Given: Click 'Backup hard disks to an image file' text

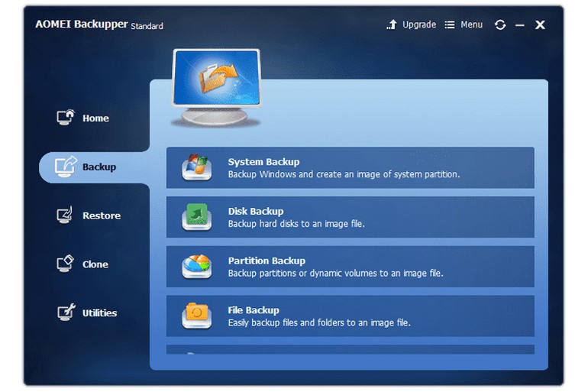Looking at the screenshot, I should (x=296, y=224).
